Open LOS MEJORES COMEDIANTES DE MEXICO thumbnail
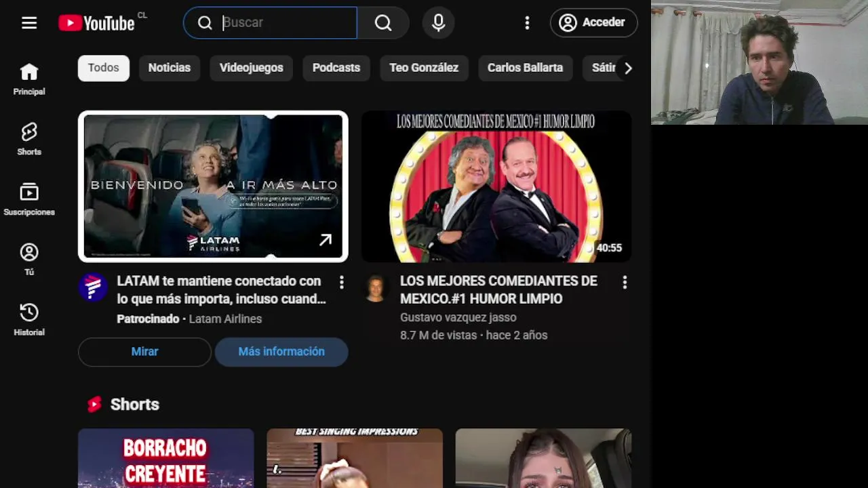The image size is (868, 488). pos(496,186)
